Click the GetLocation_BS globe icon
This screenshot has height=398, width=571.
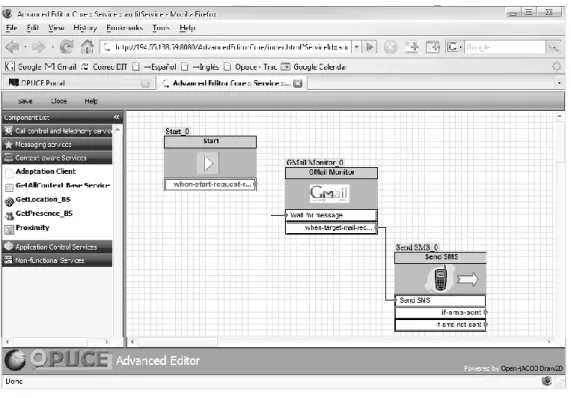tap(9, 201)
